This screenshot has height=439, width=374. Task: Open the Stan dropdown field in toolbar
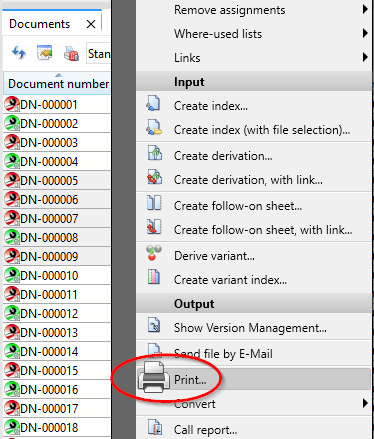(99, 53)
